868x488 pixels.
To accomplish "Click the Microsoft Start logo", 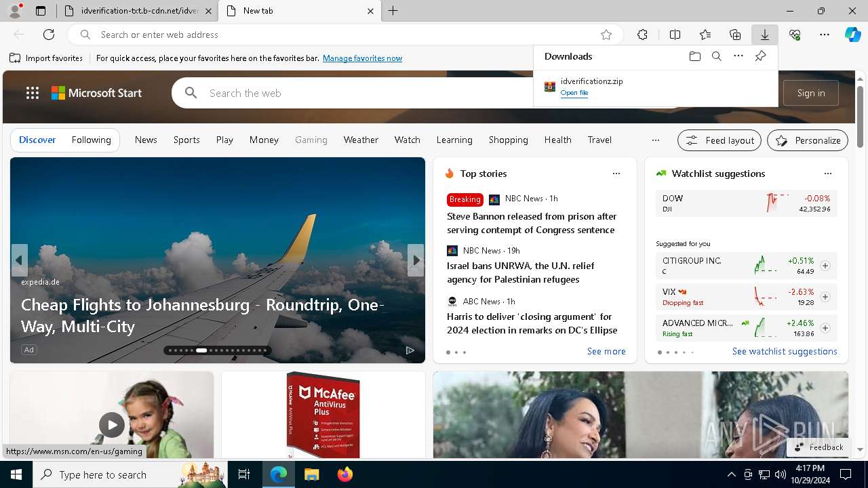I will (96, 93).
